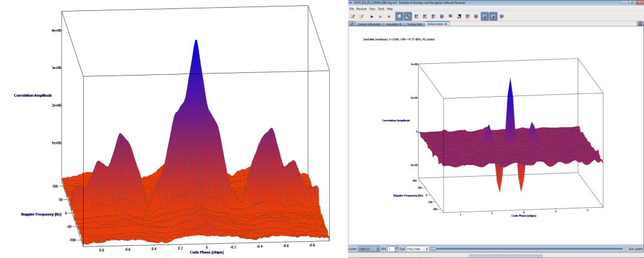This screenshot has width=644, height=258.
Task: Open the File menu
Action: (x=352, y=8)
